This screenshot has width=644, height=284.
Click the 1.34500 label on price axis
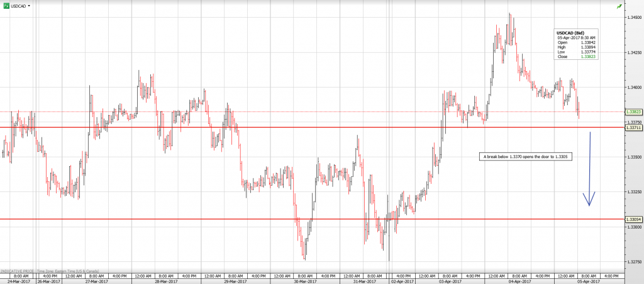[x=633, y=18]
